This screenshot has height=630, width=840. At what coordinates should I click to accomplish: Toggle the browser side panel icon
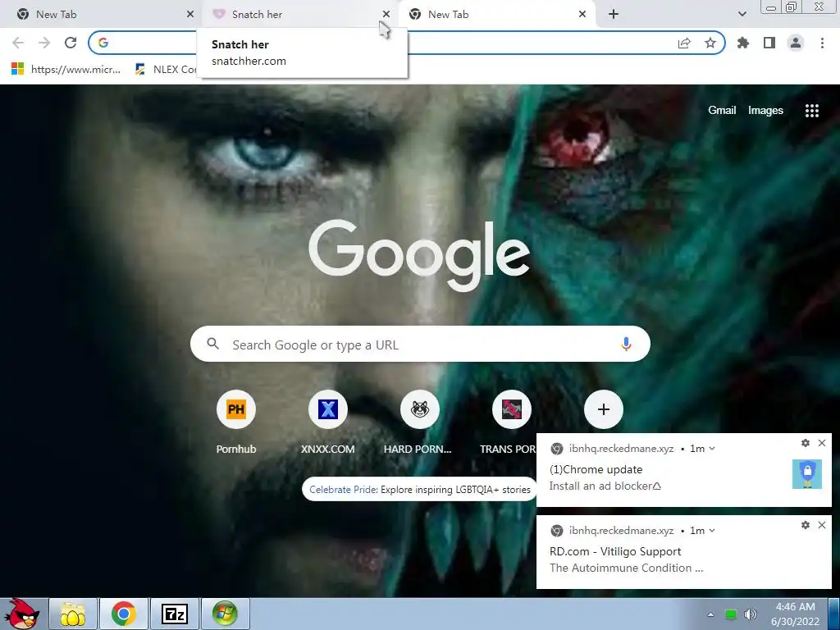coord(769,43)
